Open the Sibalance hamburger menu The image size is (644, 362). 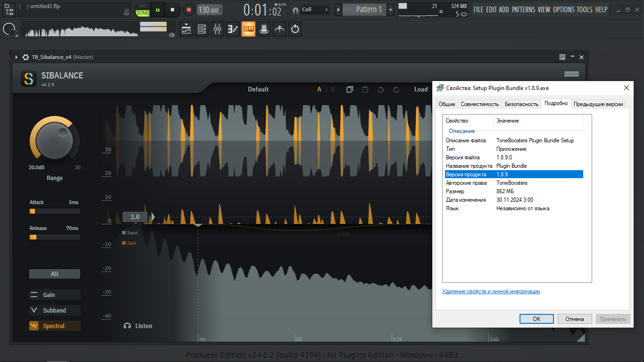tap(571, 74)
